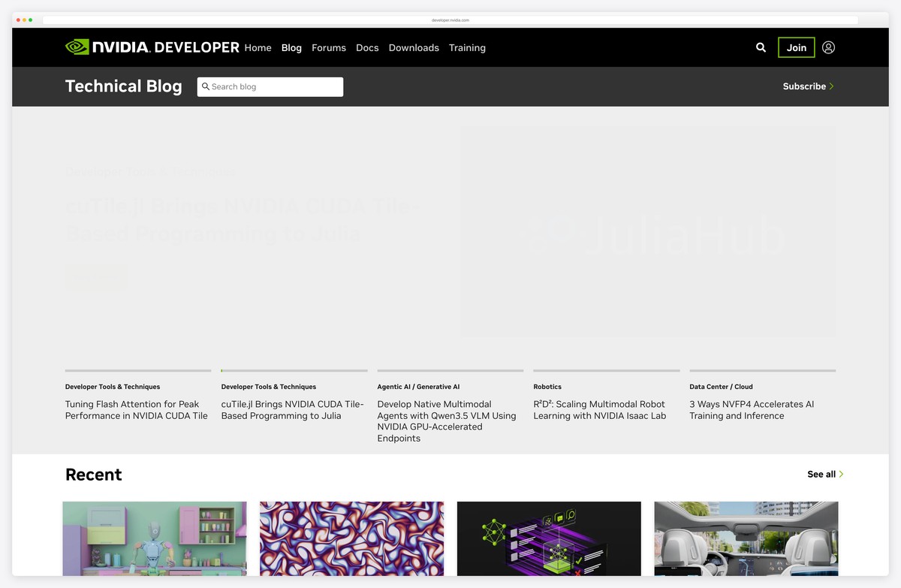Follow the Subscribe link
This screenshot has width=901, height=588.
pyautogui.click(x=803, y=86)
